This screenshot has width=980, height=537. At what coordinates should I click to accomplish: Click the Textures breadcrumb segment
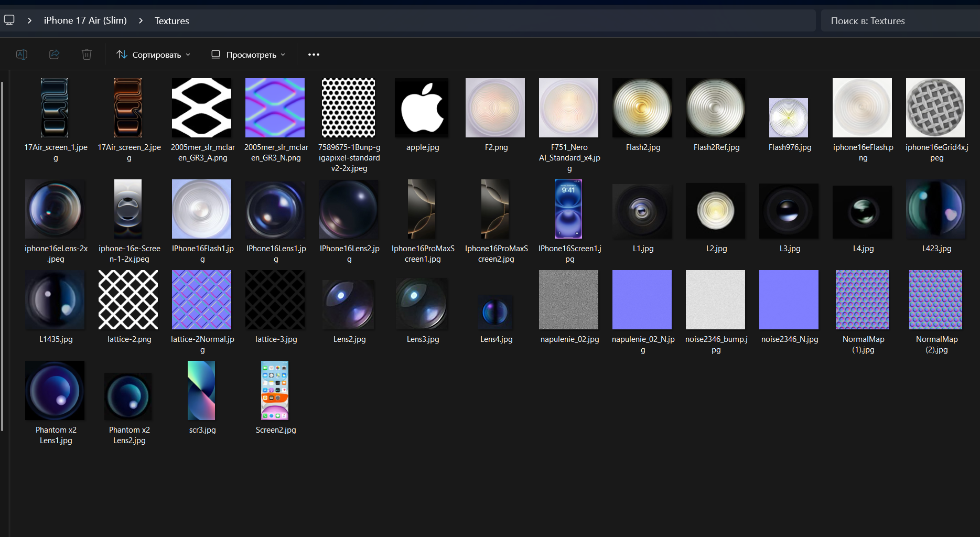click(171, 21)
